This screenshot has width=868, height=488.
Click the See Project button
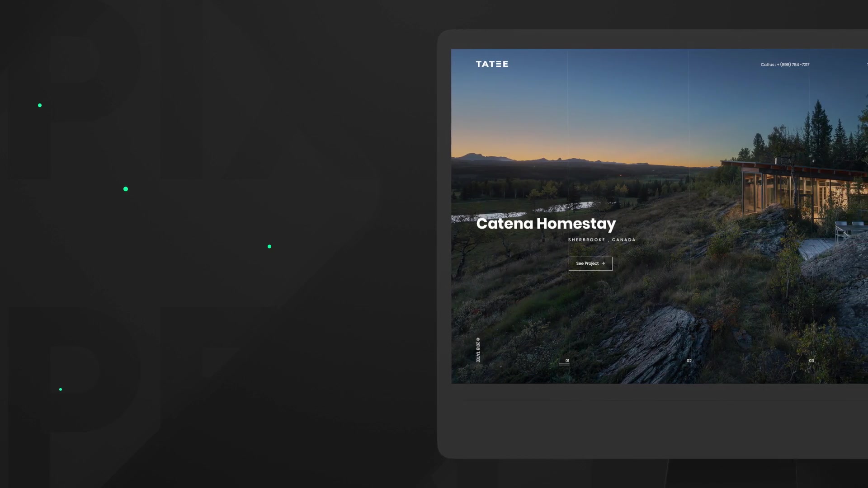coord(590,263)
